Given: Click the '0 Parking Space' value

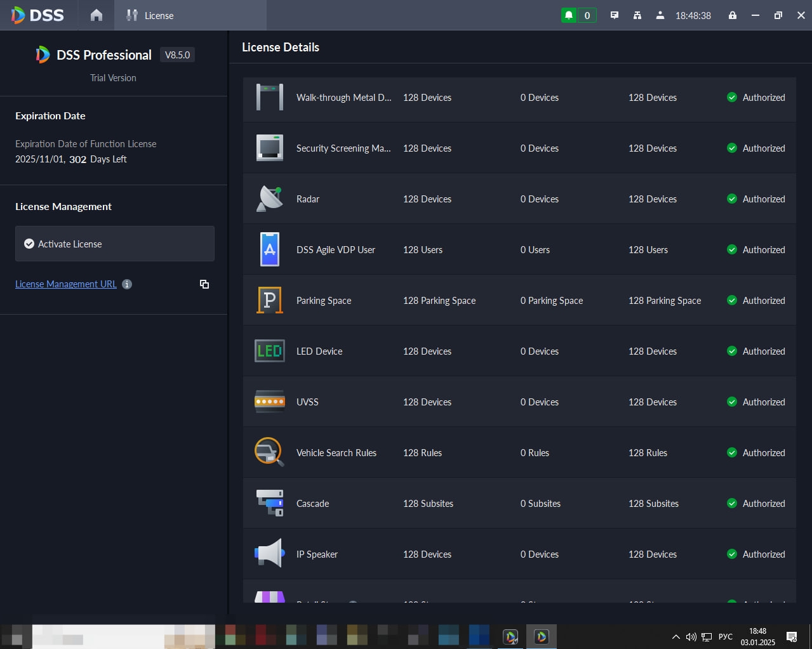Looking at the screenshot, I should (x=552, y=301).
